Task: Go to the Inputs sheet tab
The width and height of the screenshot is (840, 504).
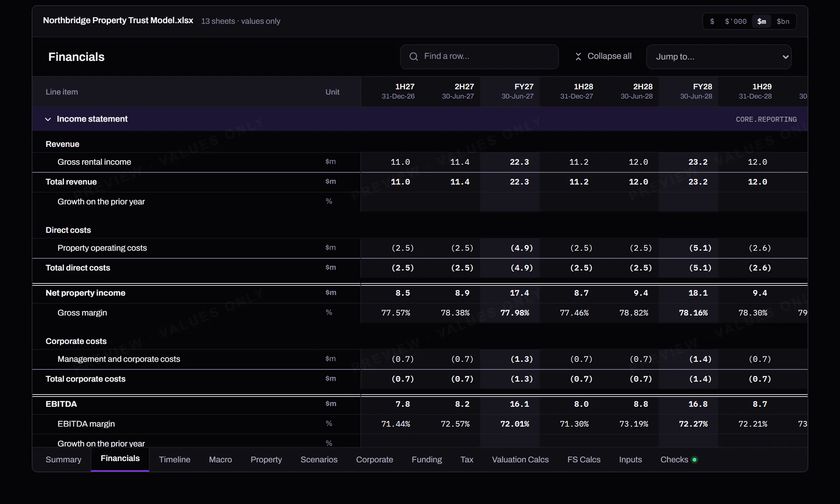Action: click(x=631, y=459)
